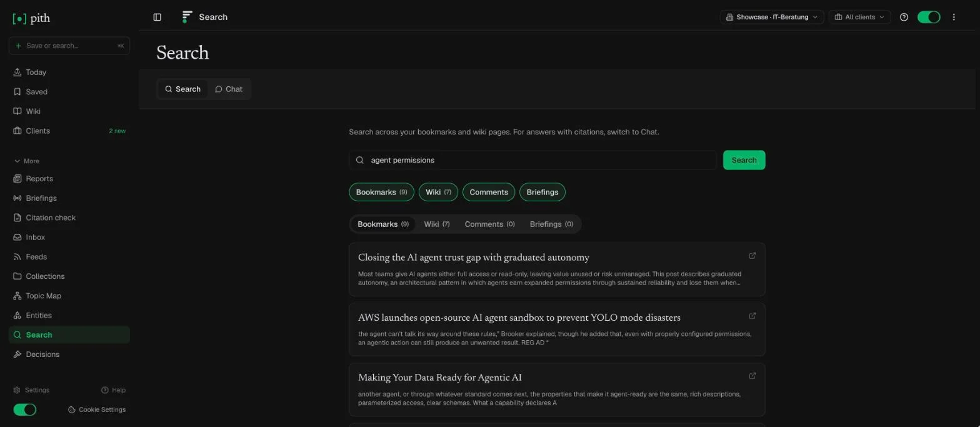
Task: Select the Bookmarks (9) results tab
Action: click(x=382, y=224)
